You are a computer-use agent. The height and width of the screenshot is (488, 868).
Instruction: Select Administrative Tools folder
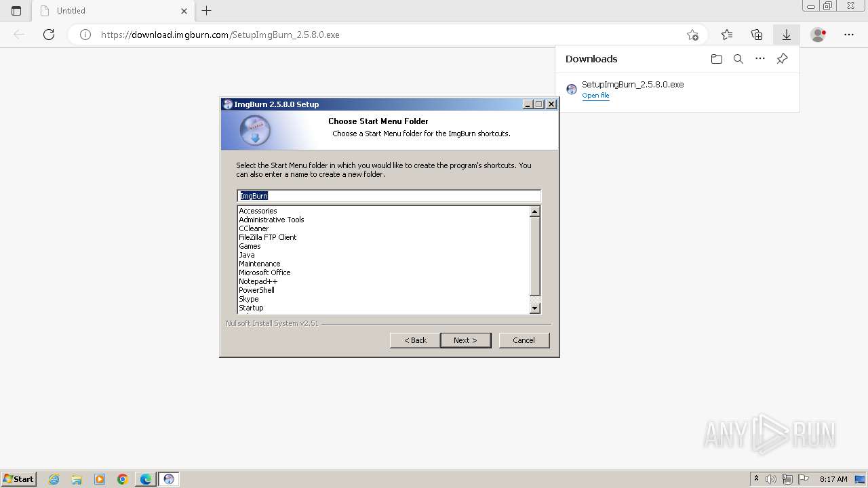(271, 220)
